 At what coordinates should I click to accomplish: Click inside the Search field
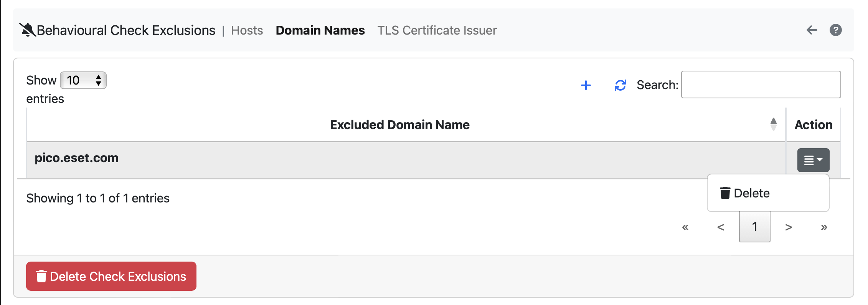pos(761,85)
